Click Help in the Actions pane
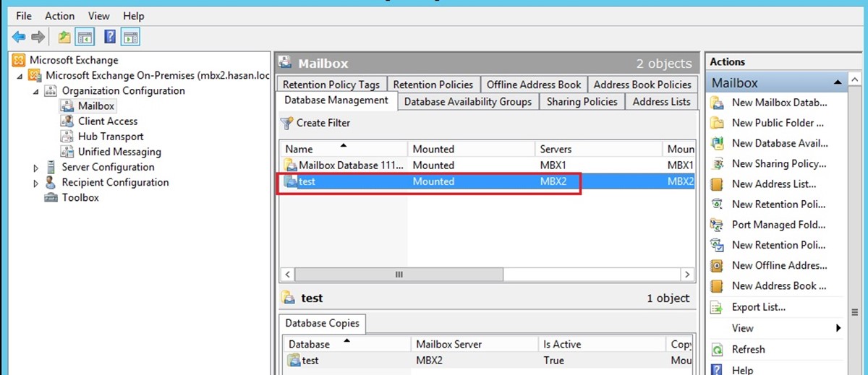 (742, 369)
